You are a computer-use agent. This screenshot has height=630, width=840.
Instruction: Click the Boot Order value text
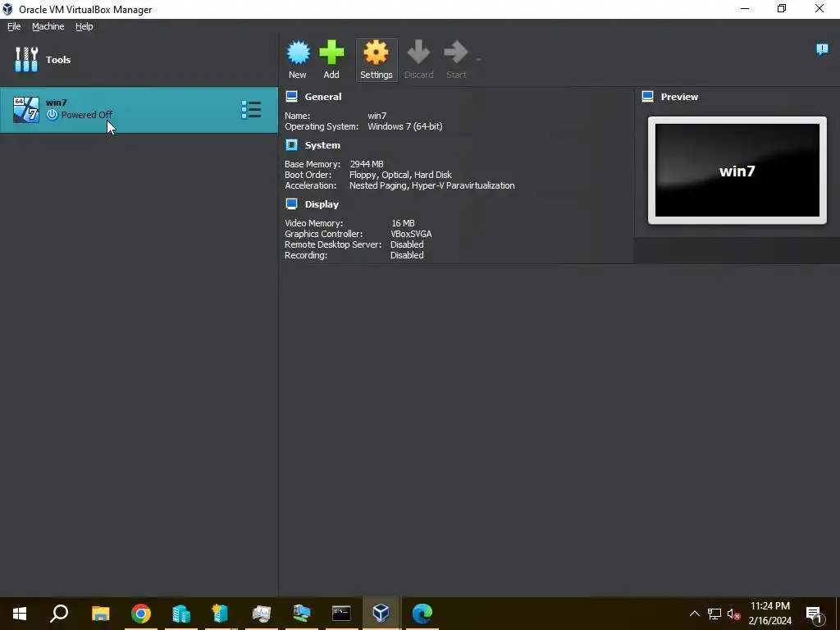click(400, 175)
